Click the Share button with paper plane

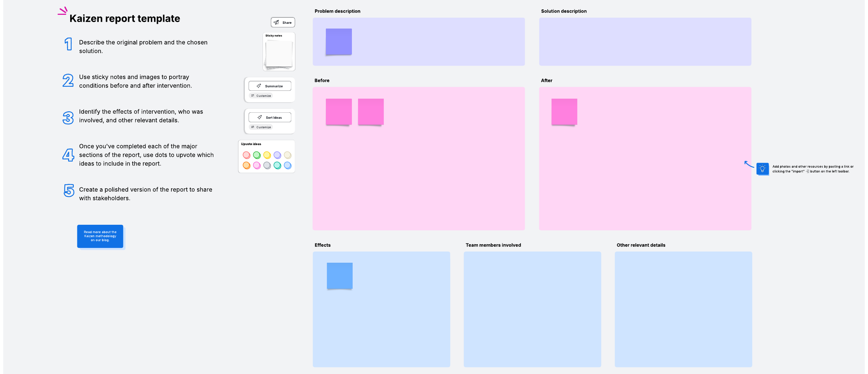click(283, 22)
